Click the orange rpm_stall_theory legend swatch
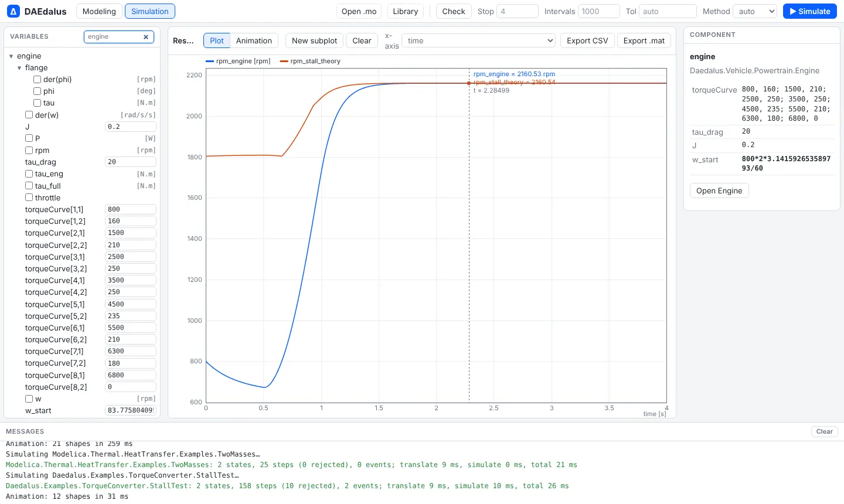This screenshot has width=844, height=504. point(284,61)
